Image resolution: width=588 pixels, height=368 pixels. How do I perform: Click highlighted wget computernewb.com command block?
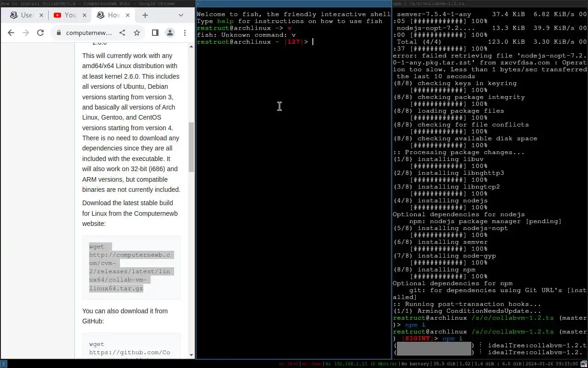pos(131,267)
